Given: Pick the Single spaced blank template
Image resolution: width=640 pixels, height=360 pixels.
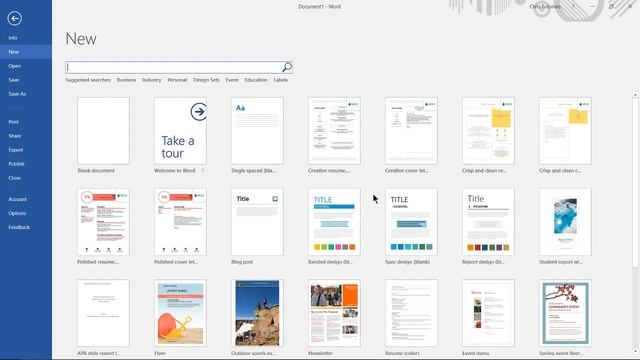Looking at the screenshot, I should (x=257, y=131).
